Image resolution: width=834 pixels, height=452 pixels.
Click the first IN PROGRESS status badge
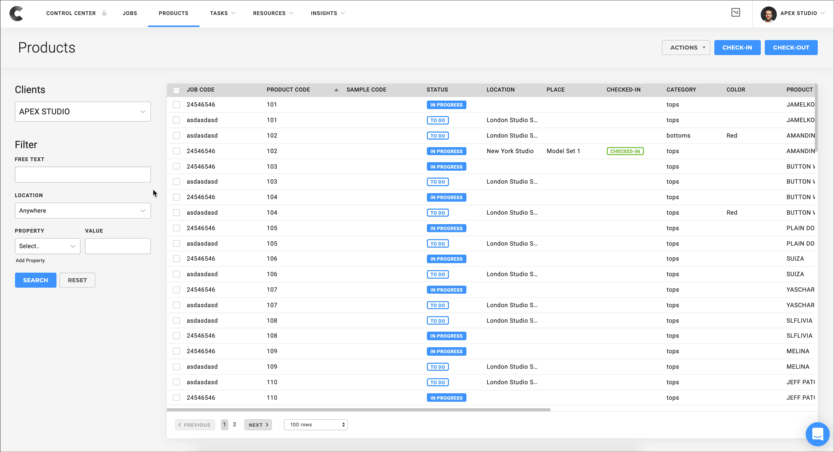(446, 105)
